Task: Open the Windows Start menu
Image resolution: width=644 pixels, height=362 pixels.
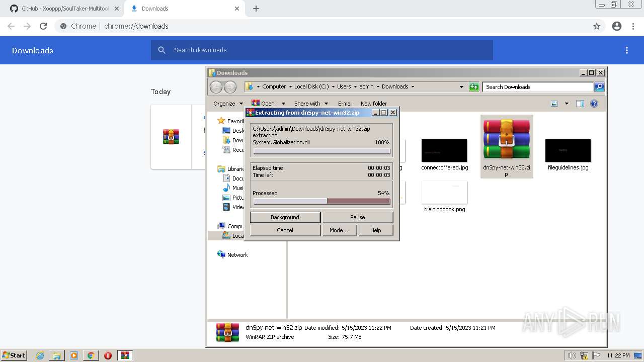Action: click(x=14, y=355)
